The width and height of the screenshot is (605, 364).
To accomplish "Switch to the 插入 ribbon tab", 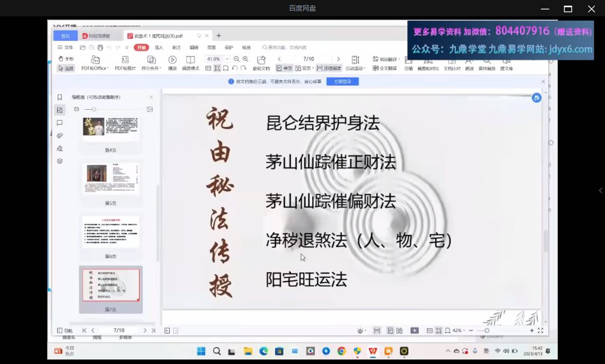I will tap(159, 48).
